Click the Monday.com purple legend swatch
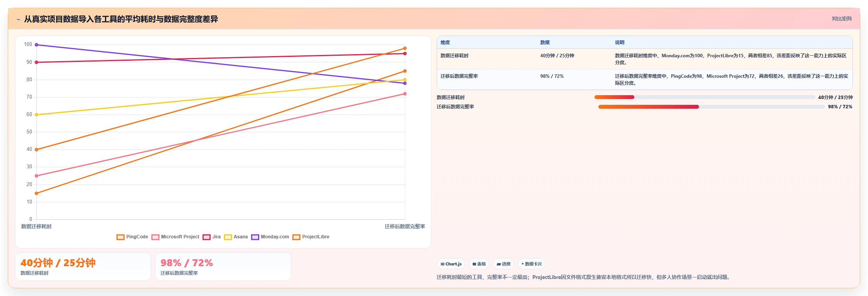This screenshot has height=296, width=868. pos(255,237)
